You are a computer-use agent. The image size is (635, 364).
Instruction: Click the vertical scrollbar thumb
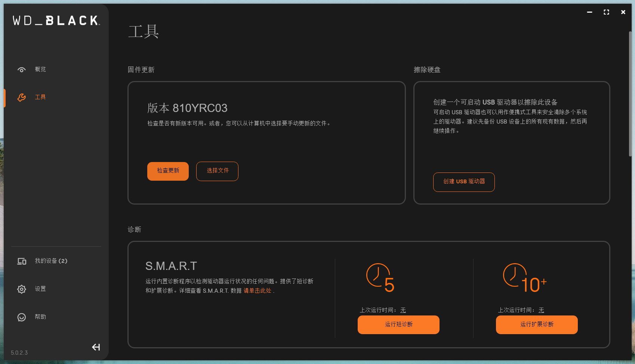tap(631, 93)
